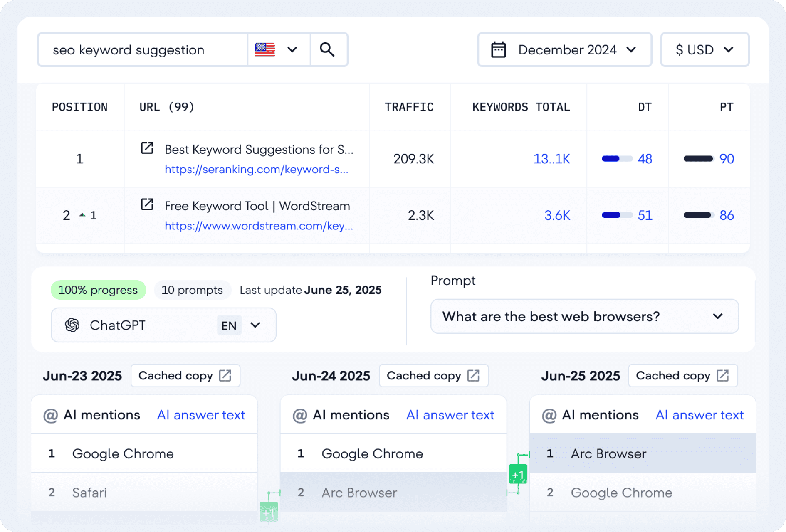Click the keyword search input field
The width and height of the screenshot is (786, 532).
pos(143,49)
